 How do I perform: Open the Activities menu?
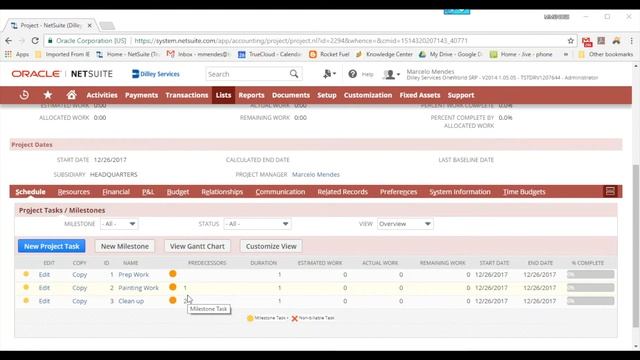102,95
